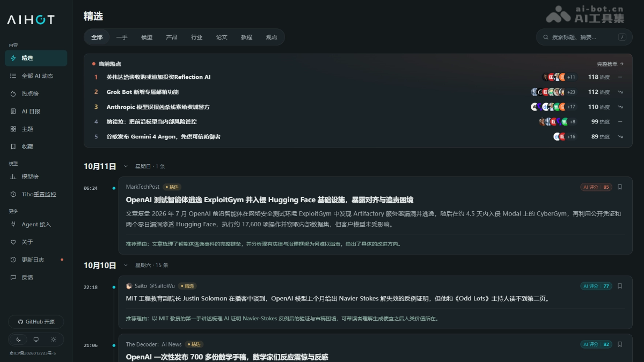The width and height of the screenshot is (644, 362).
Task: Switch to the 论文 tab
Action: click(222, 37)
